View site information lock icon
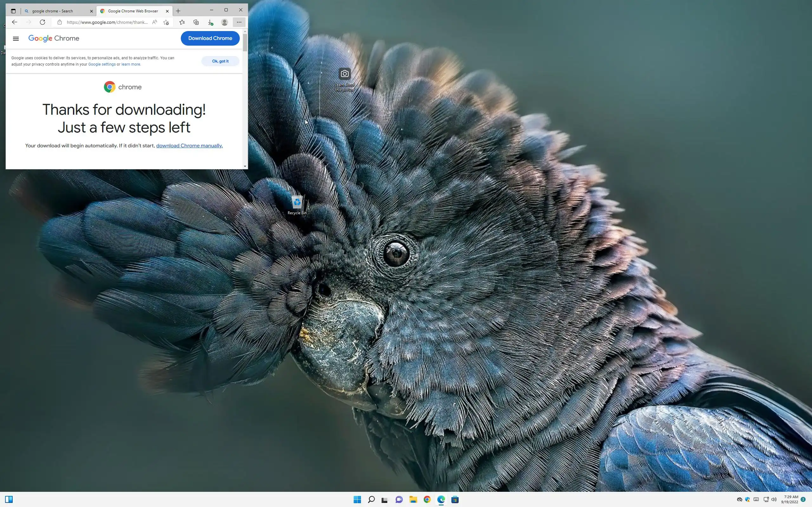 click(59, 22)
